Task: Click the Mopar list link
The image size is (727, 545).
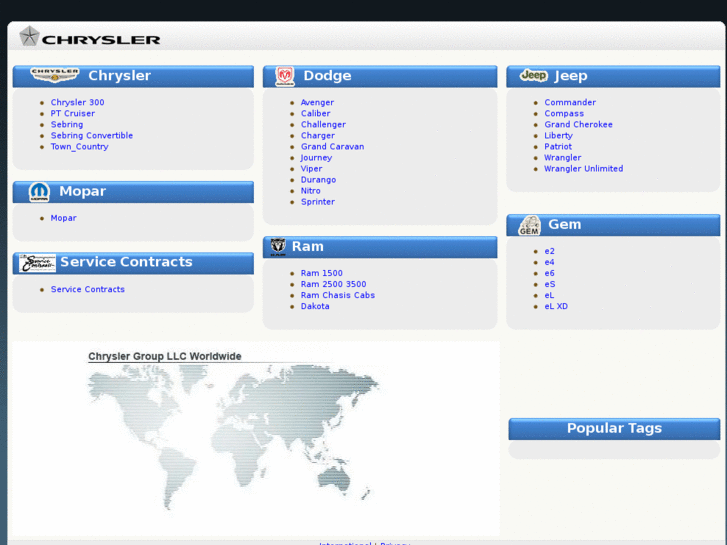Action: (64, 218)
